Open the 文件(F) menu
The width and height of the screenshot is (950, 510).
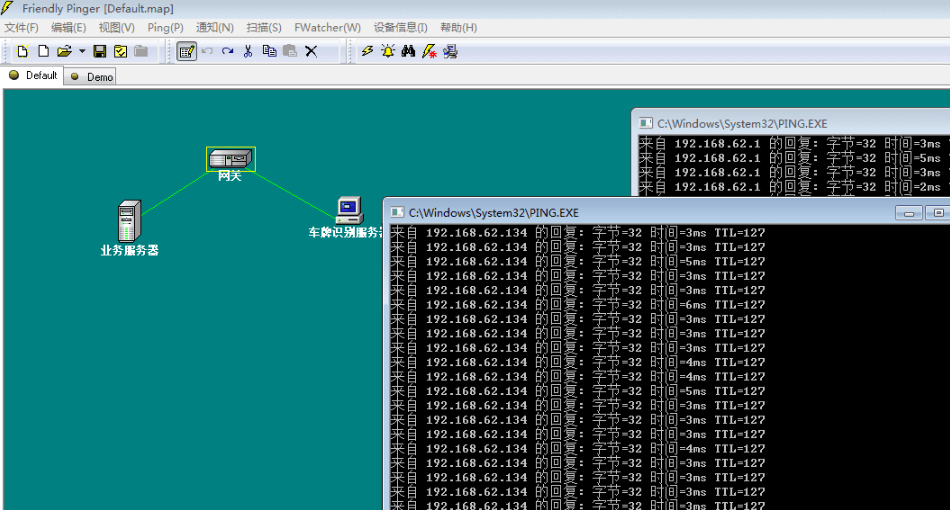(22, 27)
